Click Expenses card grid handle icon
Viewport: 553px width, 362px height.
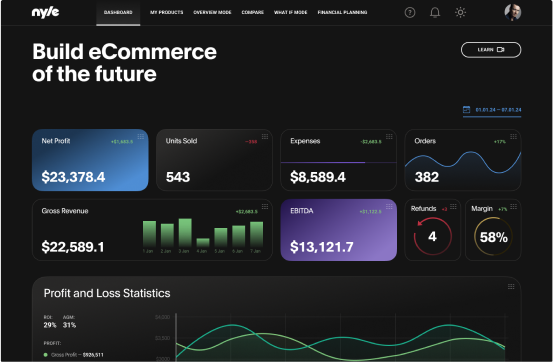tap(389, 137)
